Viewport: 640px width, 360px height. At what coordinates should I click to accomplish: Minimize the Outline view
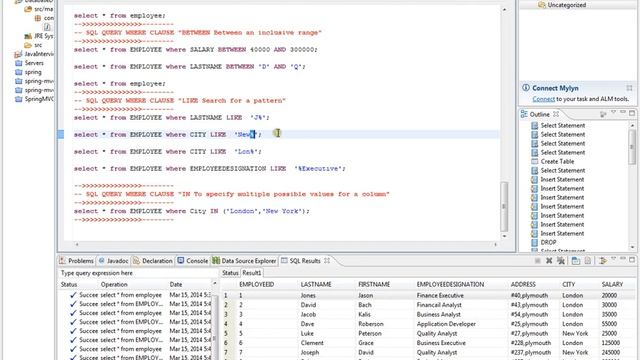point(623,113)
